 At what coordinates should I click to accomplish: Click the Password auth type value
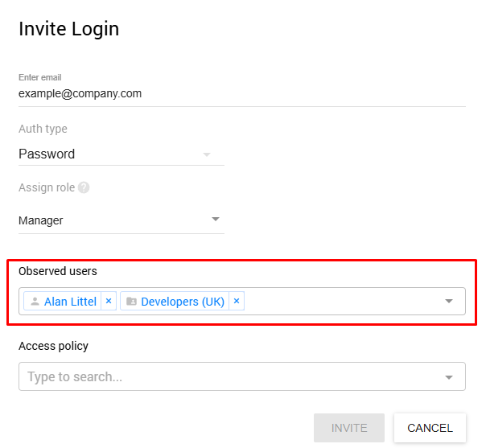click(x=47, y=154)
